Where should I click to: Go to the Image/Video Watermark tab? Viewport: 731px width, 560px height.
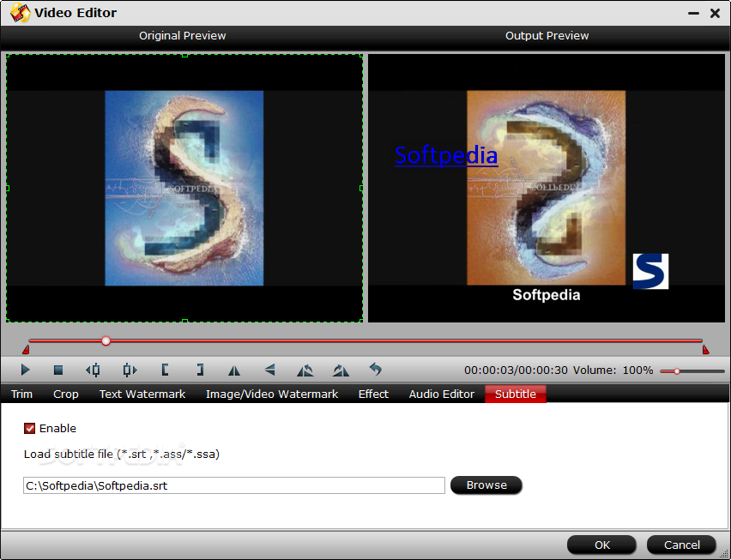point(272,394)
